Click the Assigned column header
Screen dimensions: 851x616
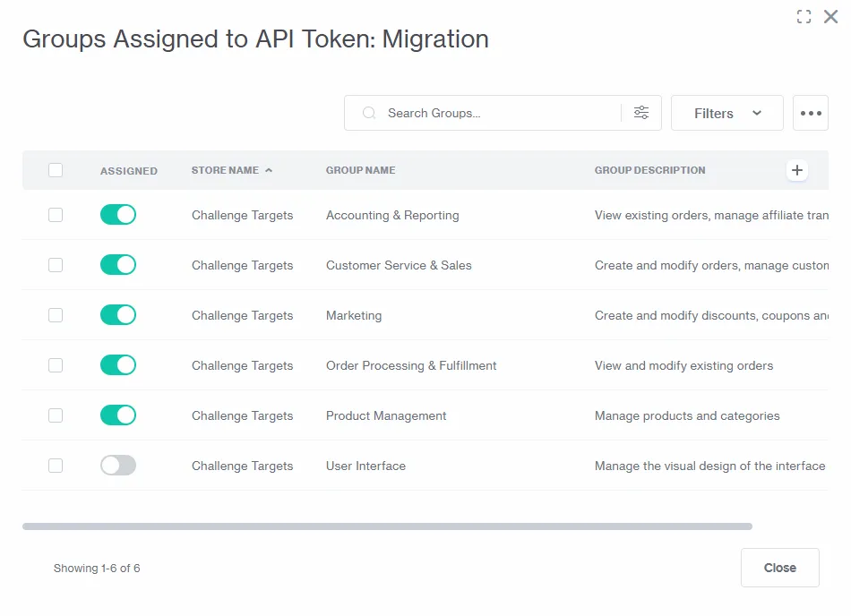click(129, 171)
